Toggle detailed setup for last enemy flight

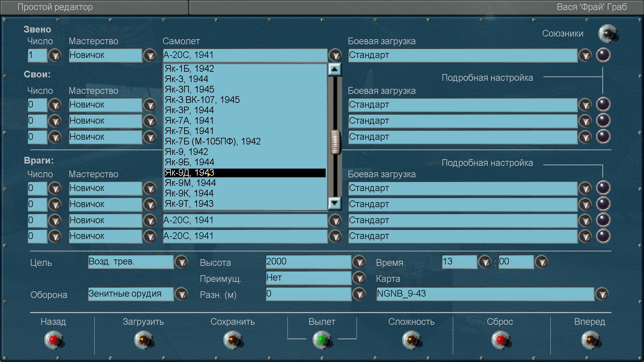coord(603,236)
